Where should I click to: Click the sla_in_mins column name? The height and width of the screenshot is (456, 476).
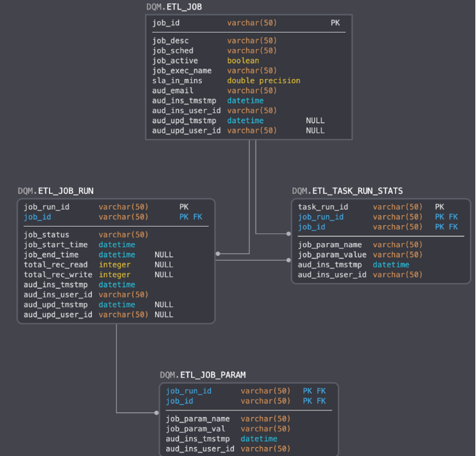click(173, 80)
